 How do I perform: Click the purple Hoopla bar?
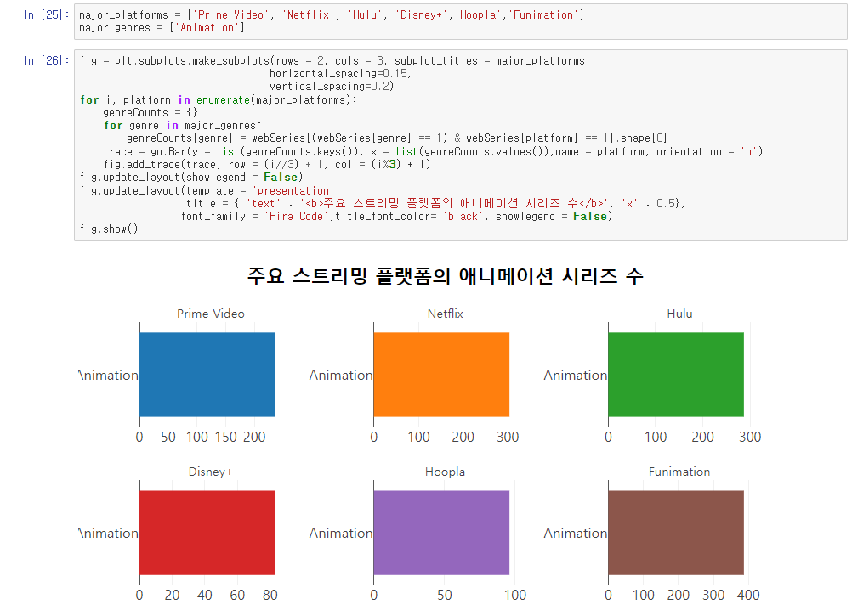tap(441, 533)
